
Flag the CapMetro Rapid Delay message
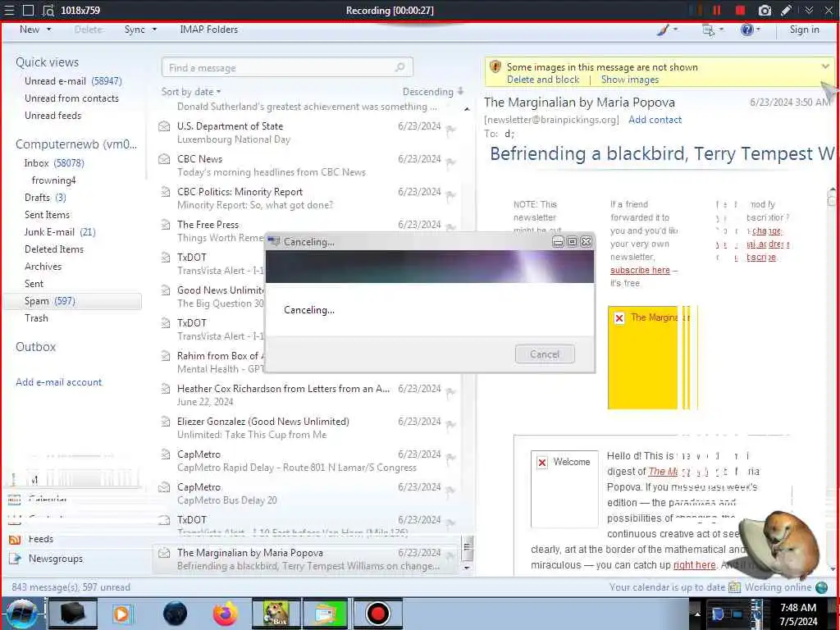click(450, 458)
